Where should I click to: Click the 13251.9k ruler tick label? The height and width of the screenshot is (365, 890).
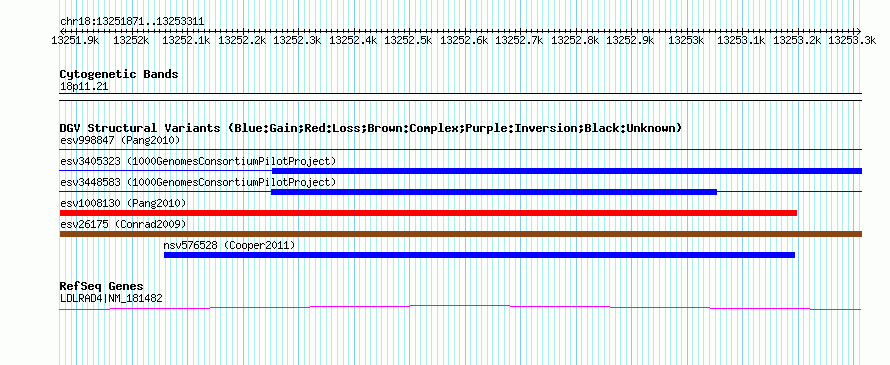coord(76,40)
